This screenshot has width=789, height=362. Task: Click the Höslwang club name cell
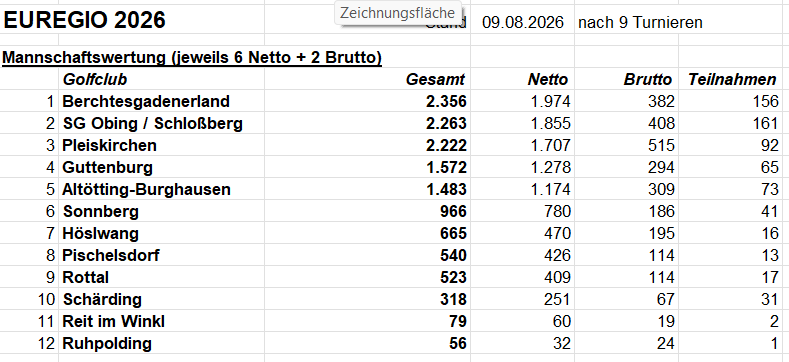coord(101,234)
